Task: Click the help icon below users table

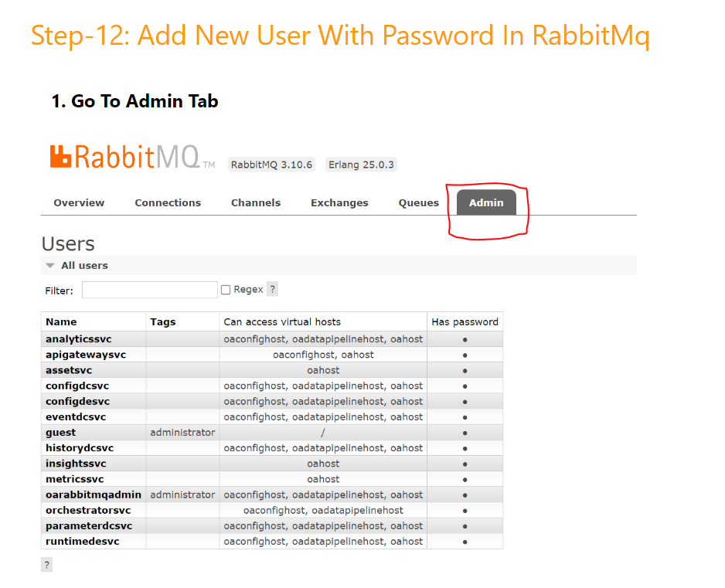Action: pos(46,565)
